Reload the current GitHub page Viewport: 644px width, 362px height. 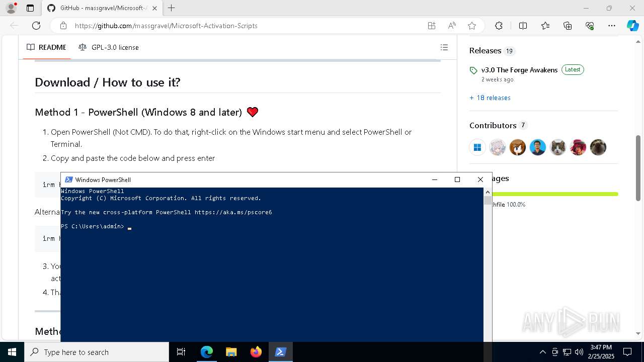click(x=36, y=26)
